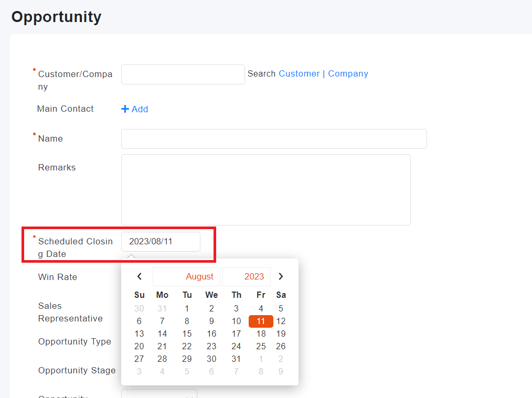532x398 pixels.
Task: Focus the Remarks text area
Action: click(x=265, y=189)
